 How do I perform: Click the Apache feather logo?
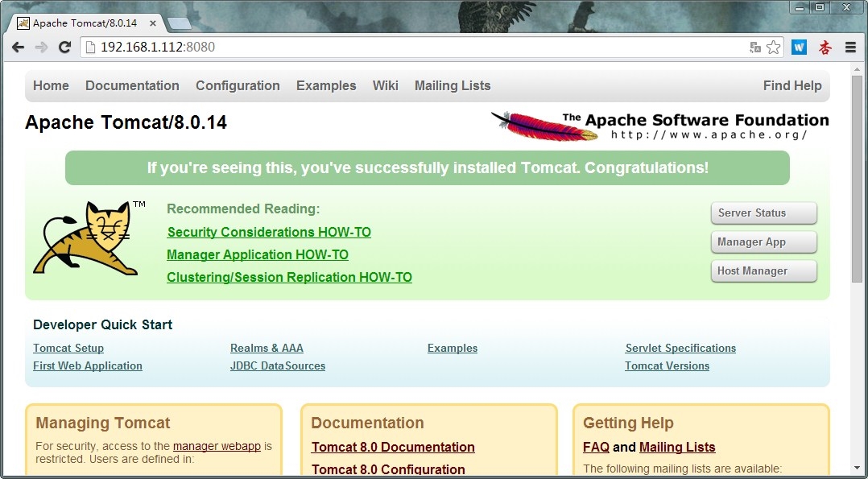(x=544, y=126)
